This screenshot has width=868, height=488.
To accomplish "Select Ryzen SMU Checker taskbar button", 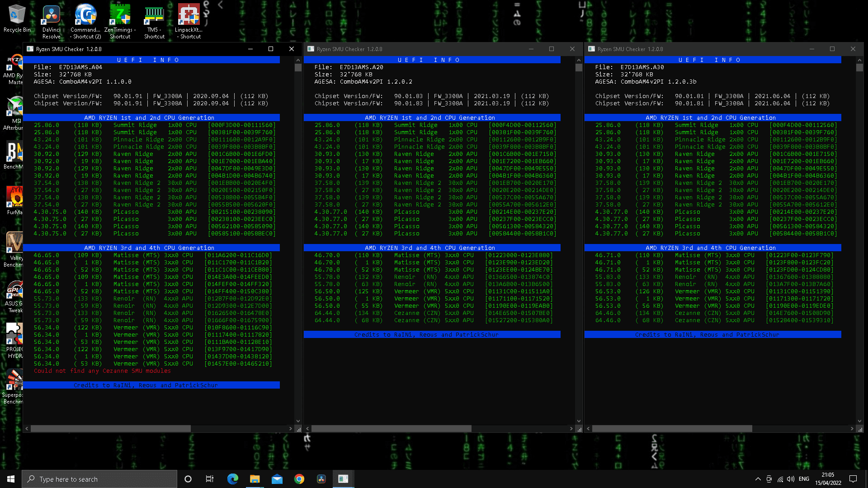I will coord(343,479).
